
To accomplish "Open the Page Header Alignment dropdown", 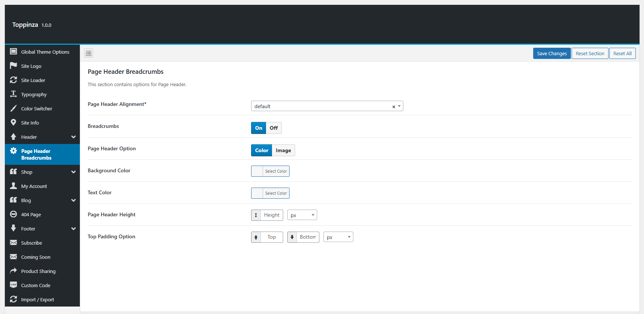I will pyautogui.click(x=327, y=106).
